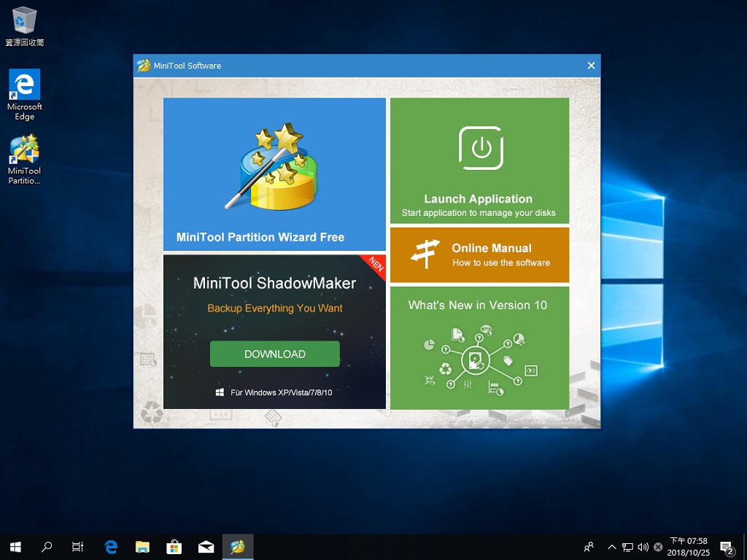747x560 pixels.
Task: Click the taskbar clock and date
Action: tap(689, 547)
